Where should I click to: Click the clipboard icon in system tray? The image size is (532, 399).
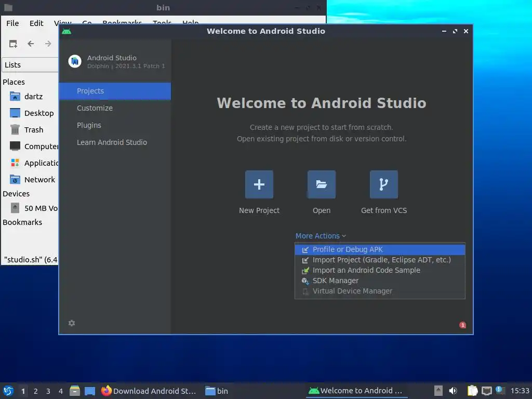472,391
